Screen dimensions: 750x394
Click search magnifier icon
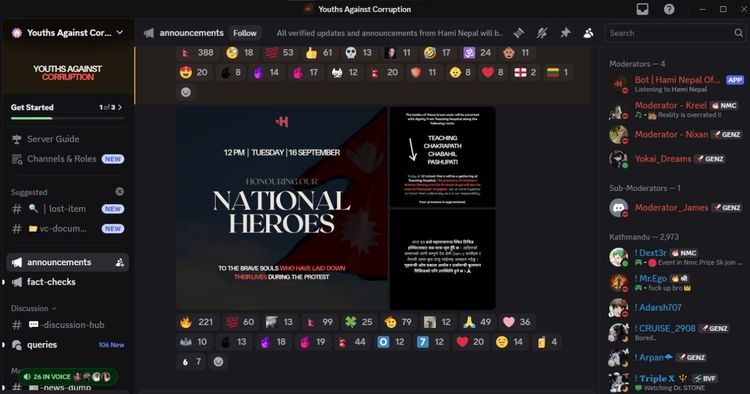(x=739, y=33)
